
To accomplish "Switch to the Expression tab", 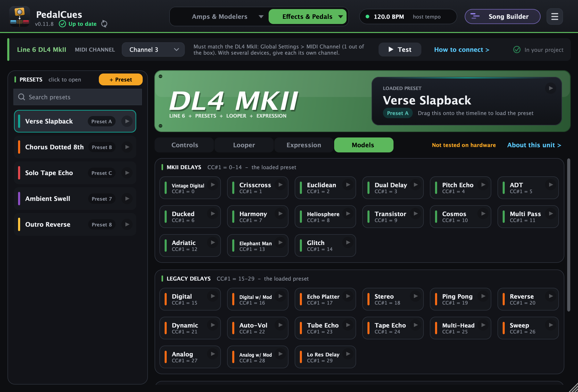I will (x=304, y=145).
